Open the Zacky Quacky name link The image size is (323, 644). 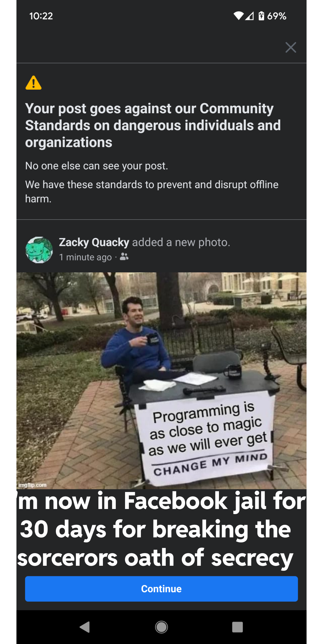coord(94,242)
